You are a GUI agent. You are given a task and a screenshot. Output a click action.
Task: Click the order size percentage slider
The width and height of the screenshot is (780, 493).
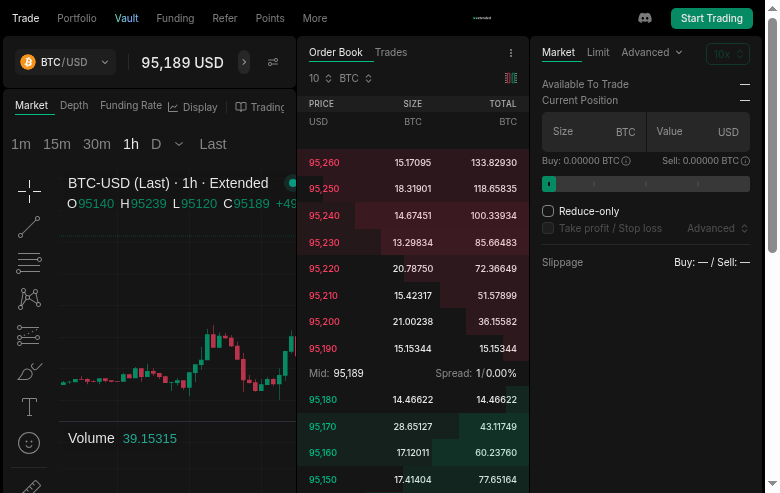pyautogui.click(x=645, y=184)
